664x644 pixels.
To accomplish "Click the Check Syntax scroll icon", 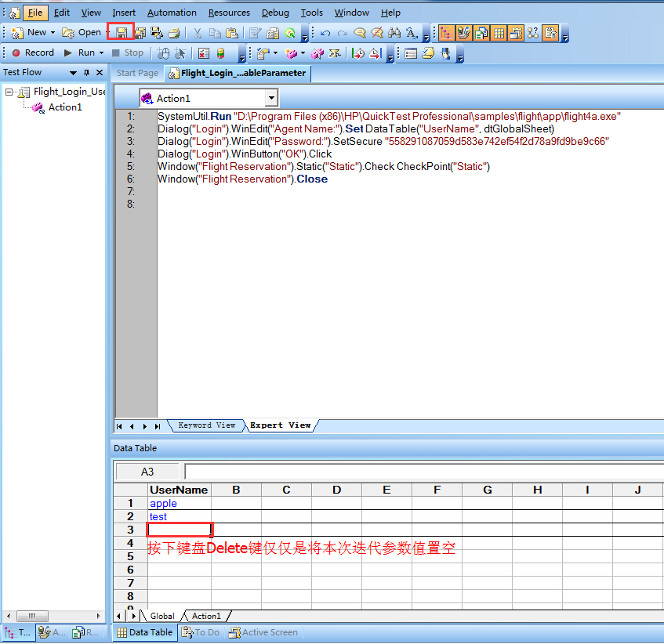I will tap(428, 53).
